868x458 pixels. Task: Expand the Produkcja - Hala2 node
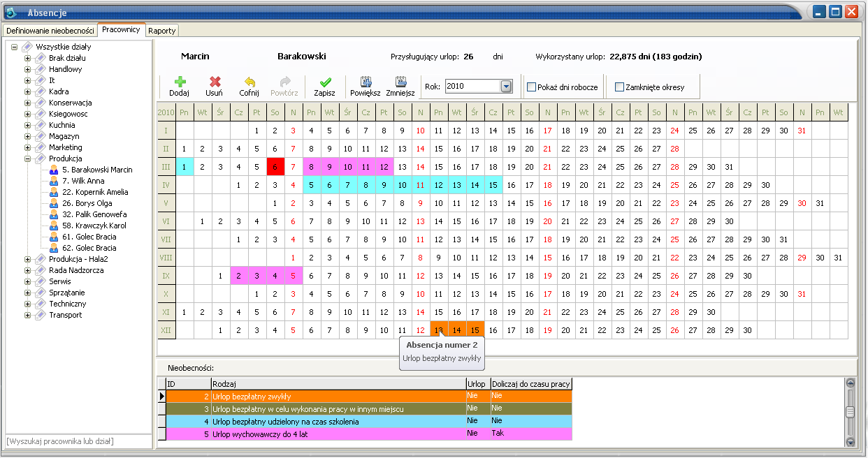[28, 259]
